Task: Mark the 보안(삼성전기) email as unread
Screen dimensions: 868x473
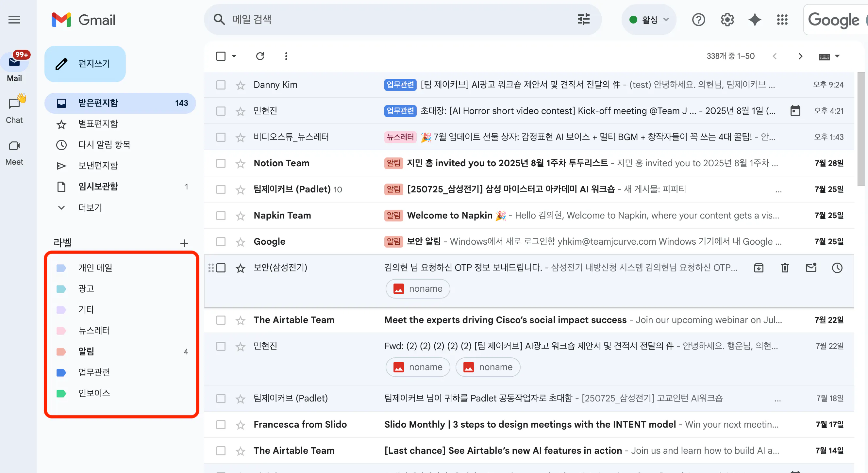Action: (811, 268)
